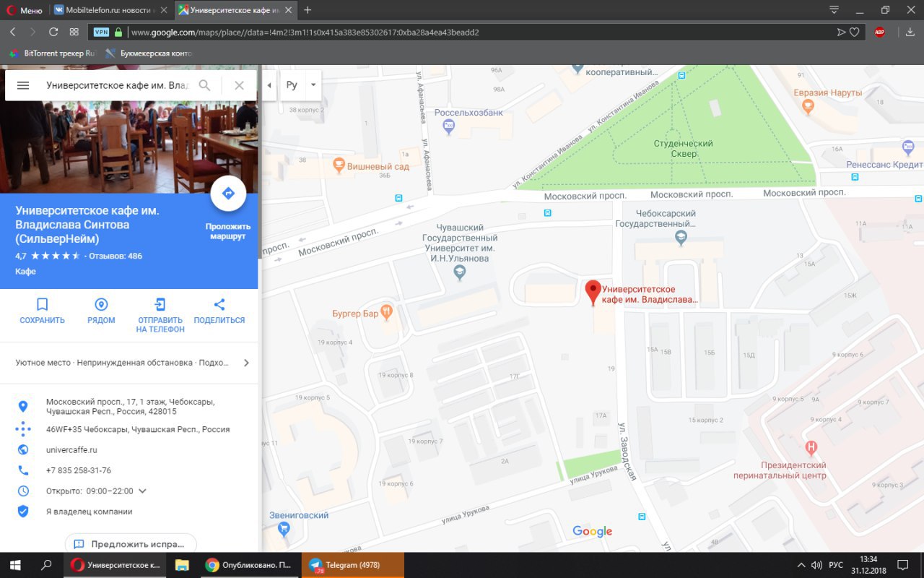The width and height of the screenshot is (924, 578).
Task: Click the Google logo on map
Action: (592, 531)
